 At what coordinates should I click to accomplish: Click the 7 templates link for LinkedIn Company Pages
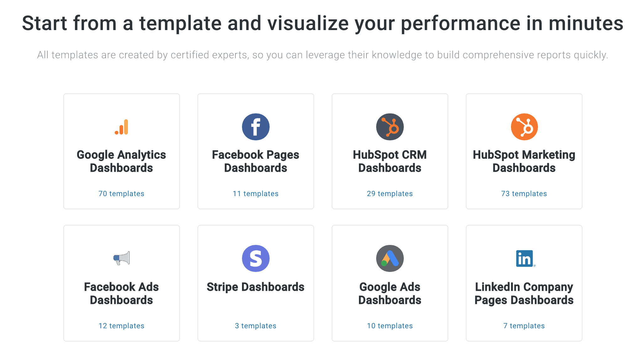pyautogui.click(x=524, y=325)
